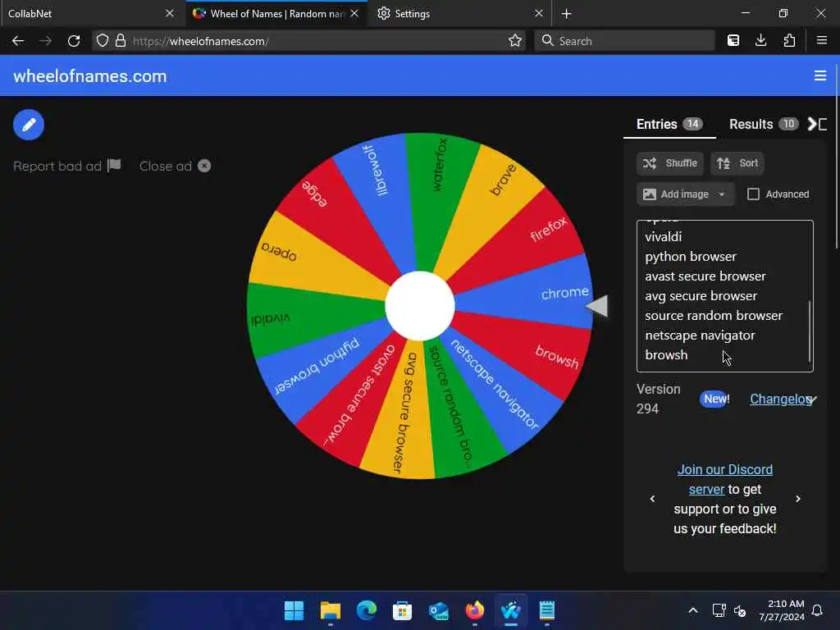Go to next announcement with right chevron

pyautogui.click(x=798, y=499)
